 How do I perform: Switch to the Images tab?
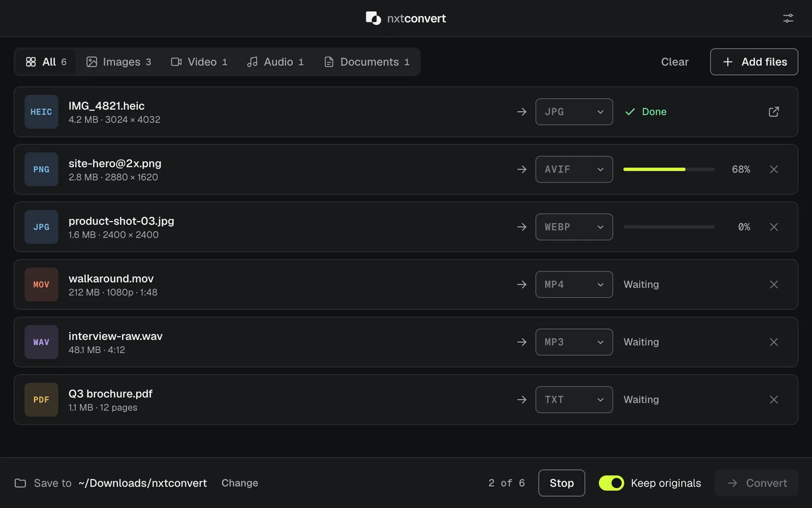click(x=119, y=62)
